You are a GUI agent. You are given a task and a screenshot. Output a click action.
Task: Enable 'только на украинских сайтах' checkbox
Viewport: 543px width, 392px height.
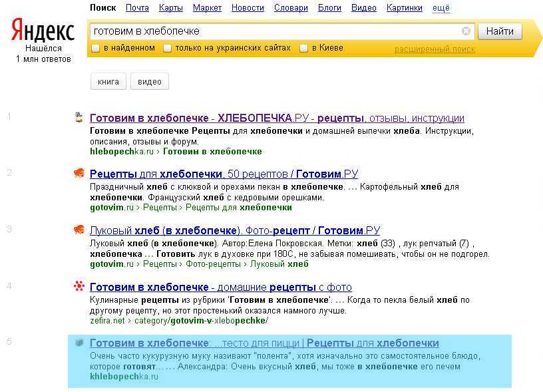[x=167, y=48]
